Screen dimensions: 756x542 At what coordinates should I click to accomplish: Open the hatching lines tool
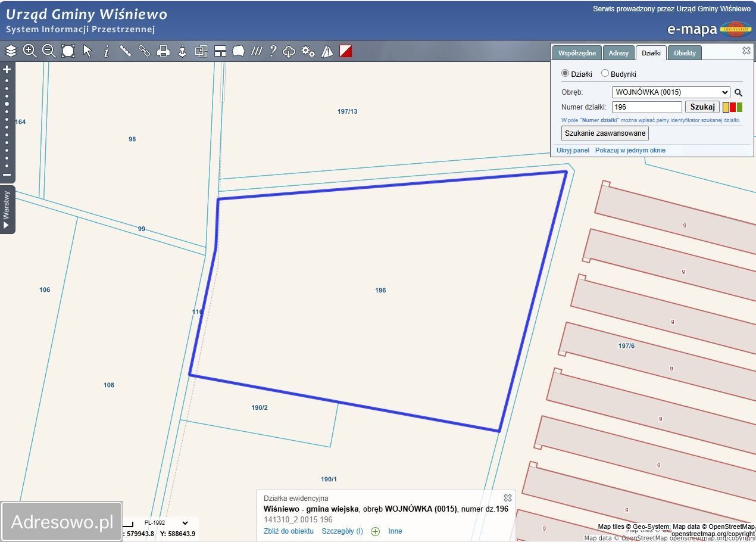tap(257, 51)
